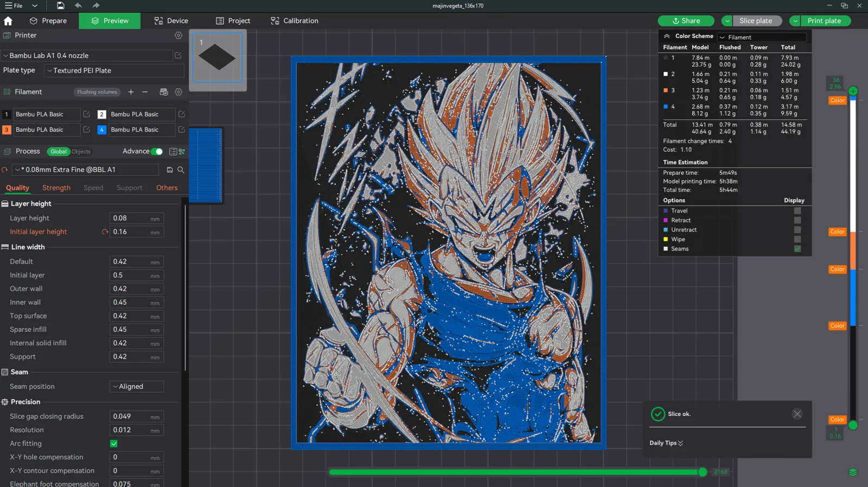Click the Slice plate button
This screenshot has height=487, width=868.
pos(757,21)
